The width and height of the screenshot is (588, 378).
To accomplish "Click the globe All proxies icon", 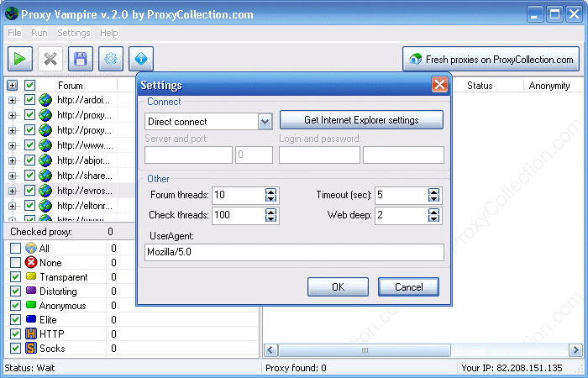I will click(x=31, y=248).
